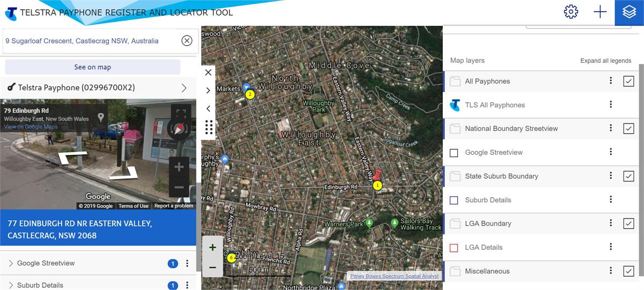Open LGA Details options menu

[611, 247]
